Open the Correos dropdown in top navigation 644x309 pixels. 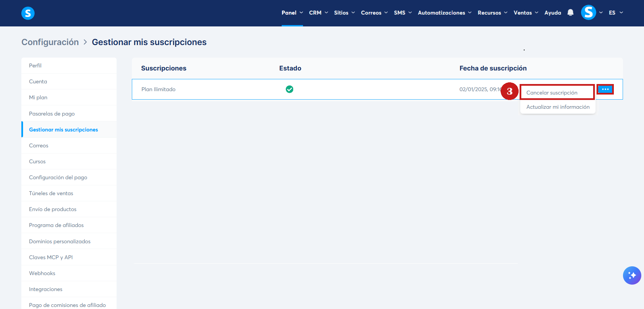[x=374, y=13]
